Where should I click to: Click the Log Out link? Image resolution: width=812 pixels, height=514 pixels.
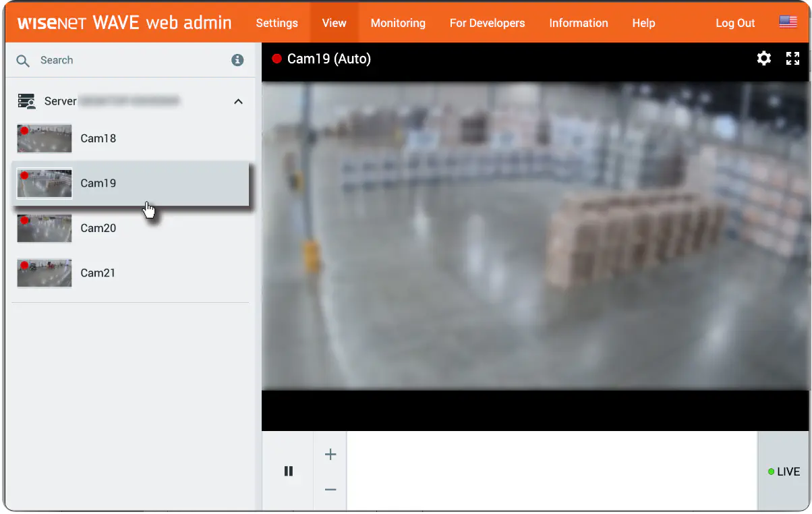(x=735, y=23)
